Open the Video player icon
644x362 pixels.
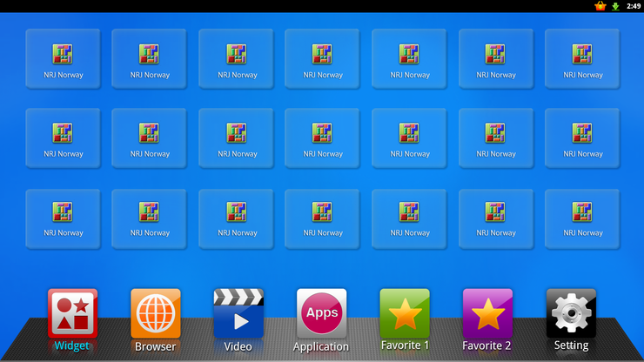pos(238,313)
